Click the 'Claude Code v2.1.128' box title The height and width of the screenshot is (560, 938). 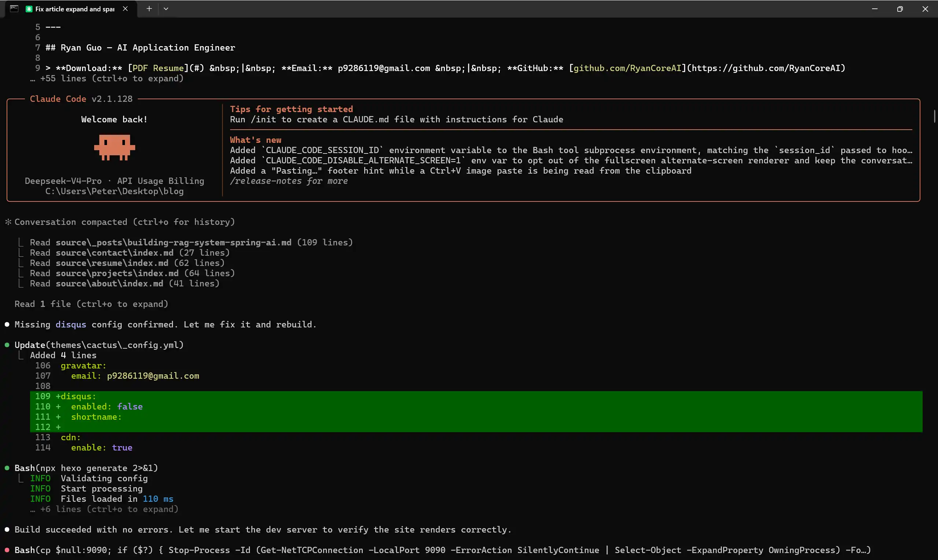click(x=81, y=99)
